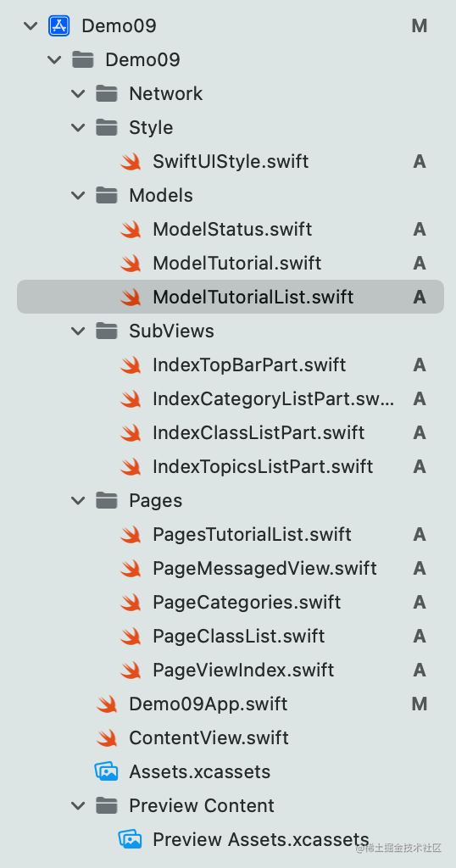Open PageViewIndex.swift by its name
Screen dimensions: 456x868
coord(243,670)
